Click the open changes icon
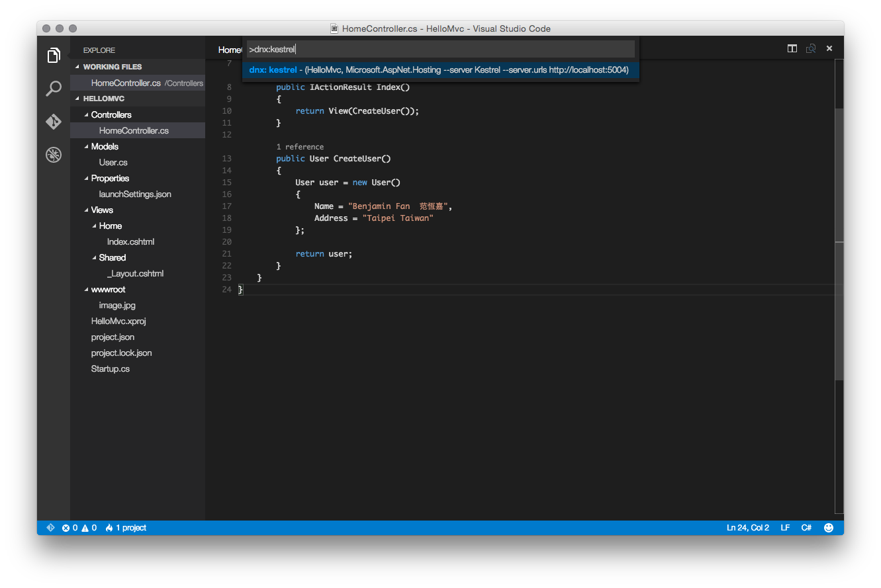 (x=810, y=48)
